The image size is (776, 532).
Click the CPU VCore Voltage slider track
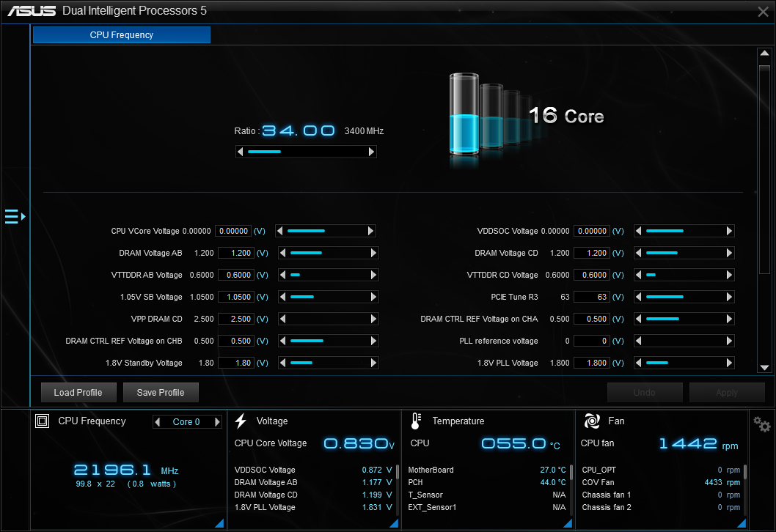click(x=326, y=231)
